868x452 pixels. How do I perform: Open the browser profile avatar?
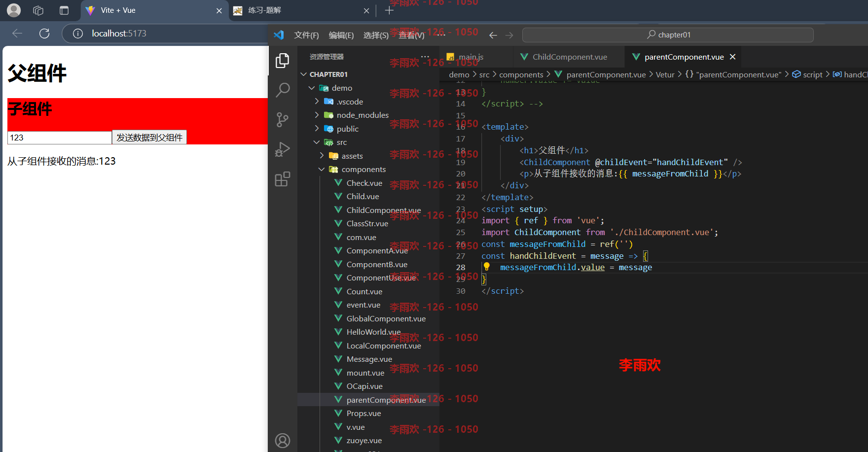(14, 10)
